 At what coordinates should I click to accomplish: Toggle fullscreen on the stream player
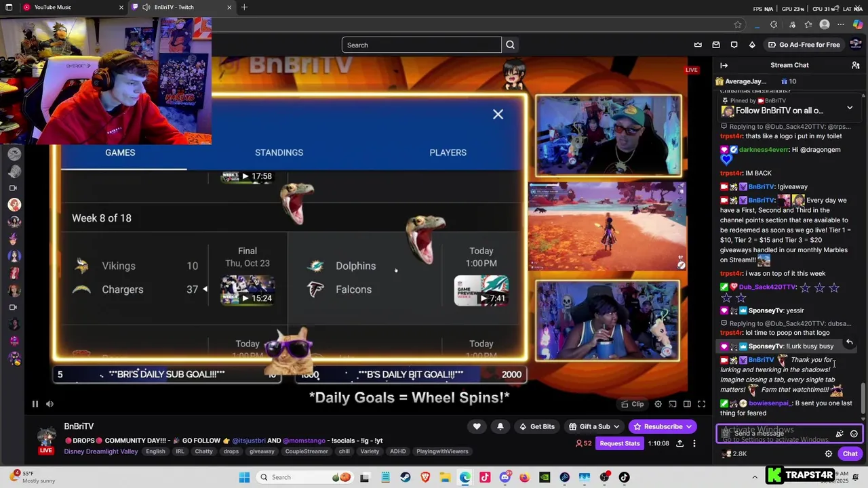(x=702, y=404)
